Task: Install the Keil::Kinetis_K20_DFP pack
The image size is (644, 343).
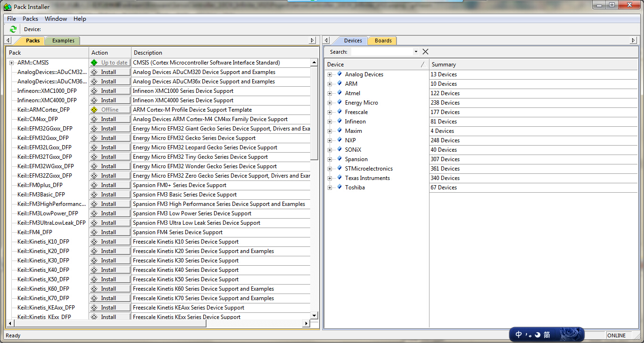Action: click(x=110, y=251)
